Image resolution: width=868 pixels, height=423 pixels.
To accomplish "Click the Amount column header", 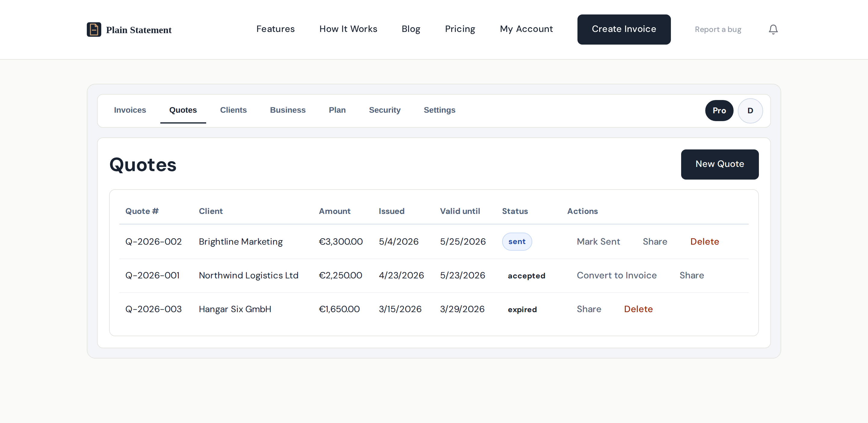I will click(x=334, y=211).
